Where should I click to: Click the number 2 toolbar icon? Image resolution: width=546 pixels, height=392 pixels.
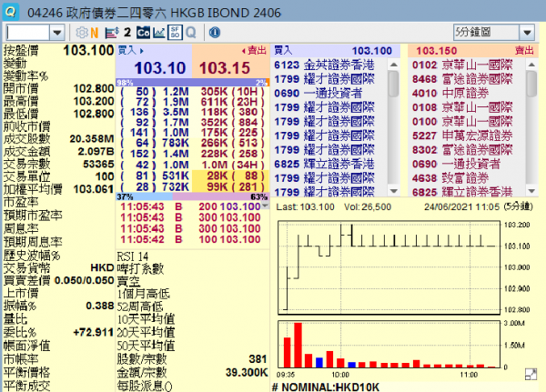(x=127, y=32)
